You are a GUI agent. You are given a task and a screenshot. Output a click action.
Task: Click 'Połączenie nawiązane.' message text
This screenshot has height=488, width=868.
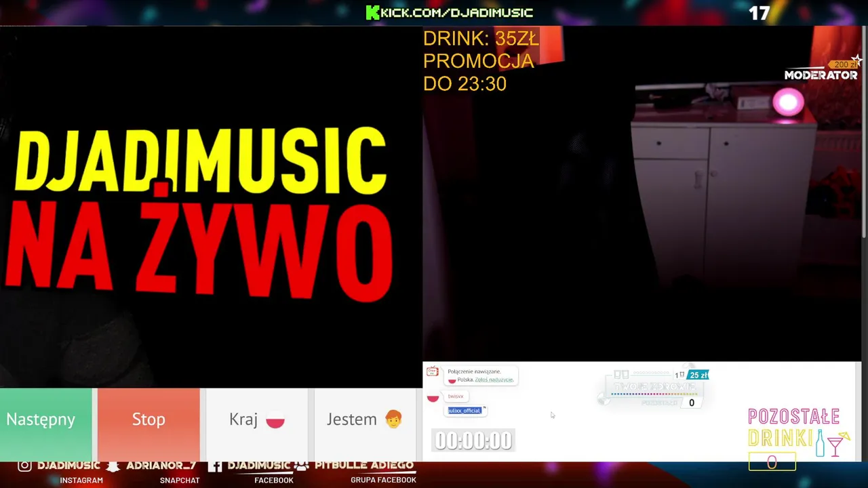pyautogui.click(x=474, y=371)
